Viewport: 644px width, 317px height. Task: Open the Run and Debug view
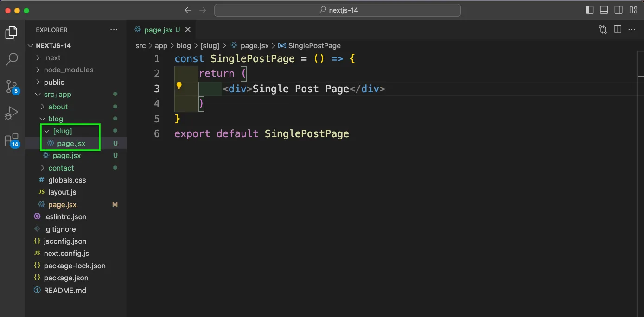(x=12, y=113)
